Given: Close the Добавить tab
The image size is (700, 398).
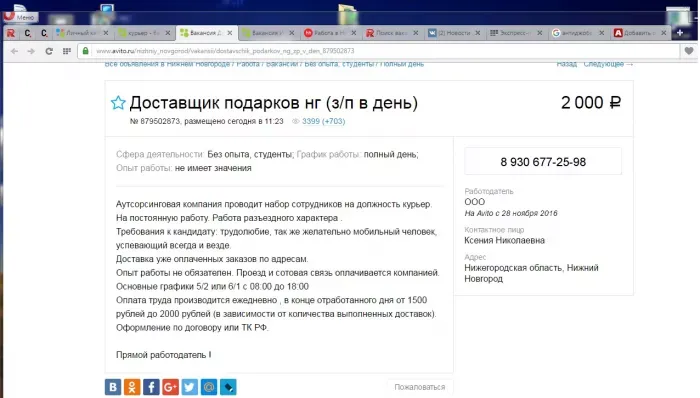Looking at the screenshot, I should [x=664, y=33].
